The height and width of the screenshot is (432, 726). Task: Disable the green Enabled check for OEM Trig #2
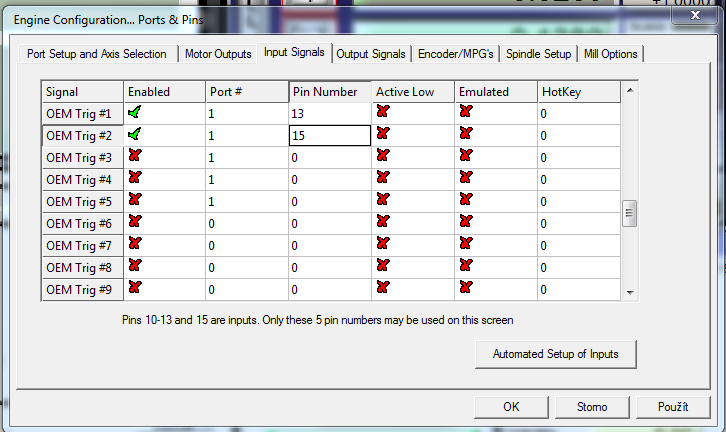click(x=135, y=134)
